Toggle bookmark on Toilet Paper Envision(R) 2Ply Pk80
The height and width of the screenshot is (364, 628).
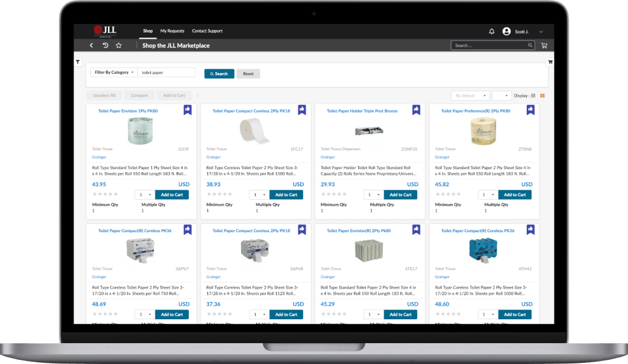point(416,230)
